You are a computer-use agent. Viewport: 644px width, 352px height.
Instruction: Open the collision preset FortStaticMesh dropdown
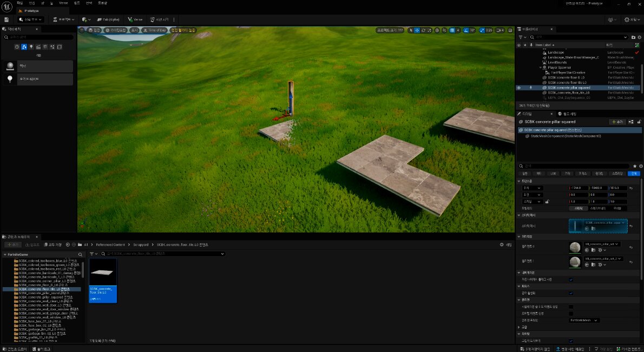point(584,320)
